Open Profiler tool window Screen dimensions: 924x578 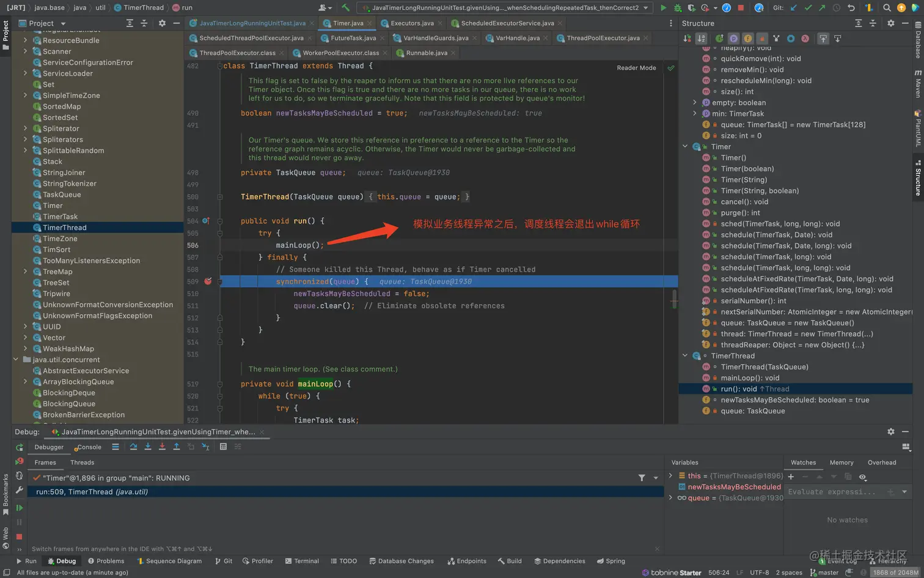[257, 561]
